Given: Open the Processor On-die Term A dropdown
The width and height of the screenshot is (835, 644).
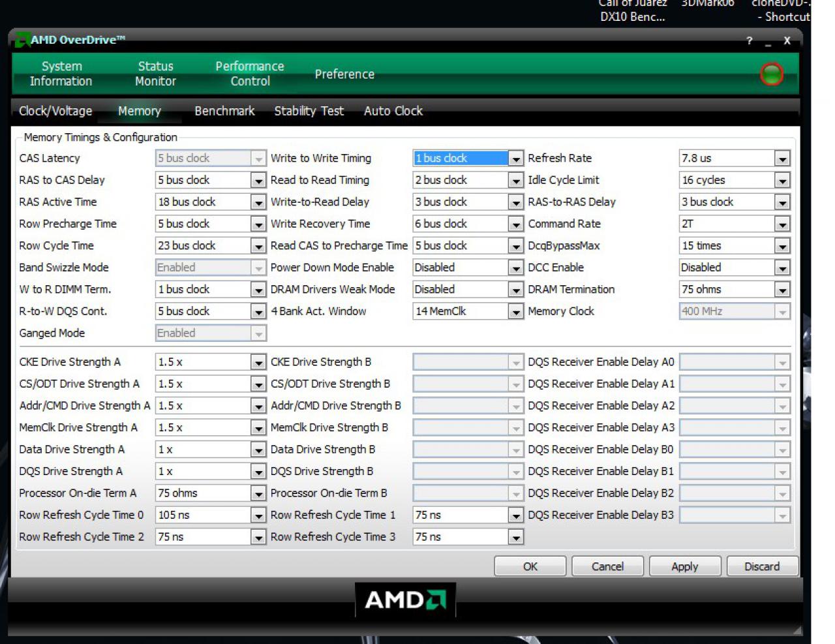Looking at the screenshot, I should (x=258, y=493).
